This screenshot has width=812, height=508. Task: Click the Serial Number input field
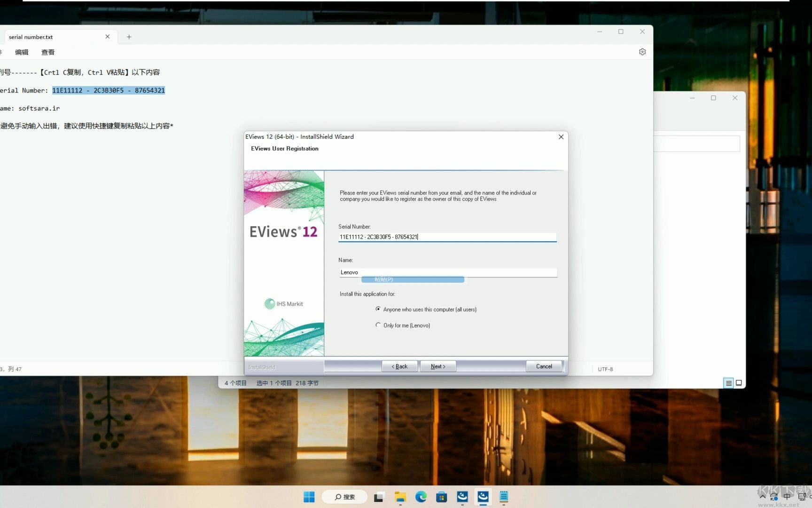click(447, 237)
